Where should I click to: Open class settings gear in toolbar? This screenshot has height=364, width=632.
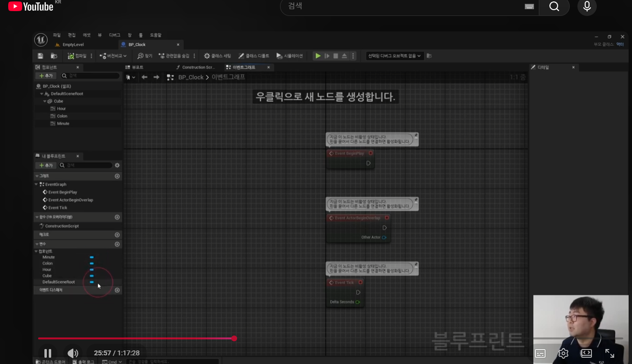(x=207, y=56)
